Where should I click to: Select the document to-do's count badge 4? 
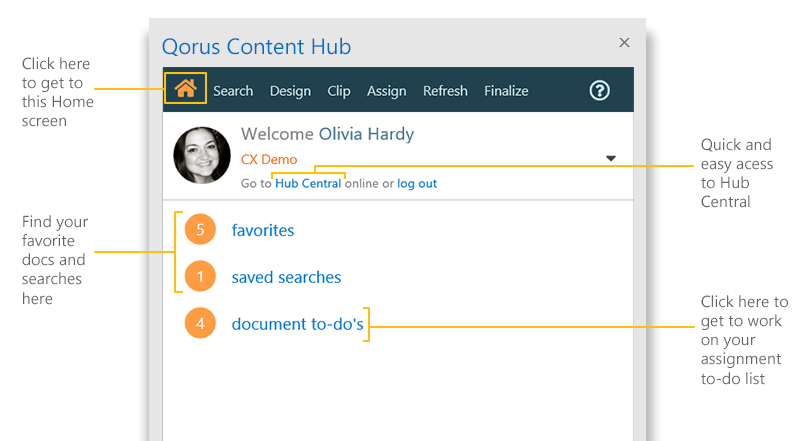[x=200, y=323]
